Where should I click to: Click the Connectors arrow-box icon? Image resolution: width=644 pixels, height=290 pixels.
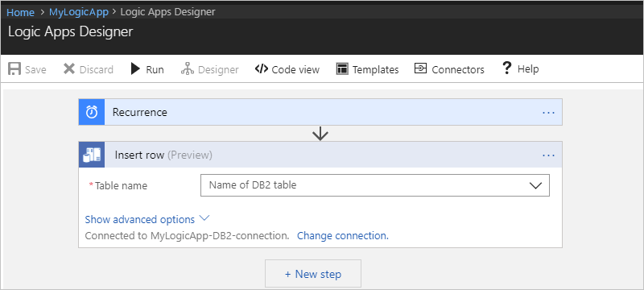tap(420, 68)
